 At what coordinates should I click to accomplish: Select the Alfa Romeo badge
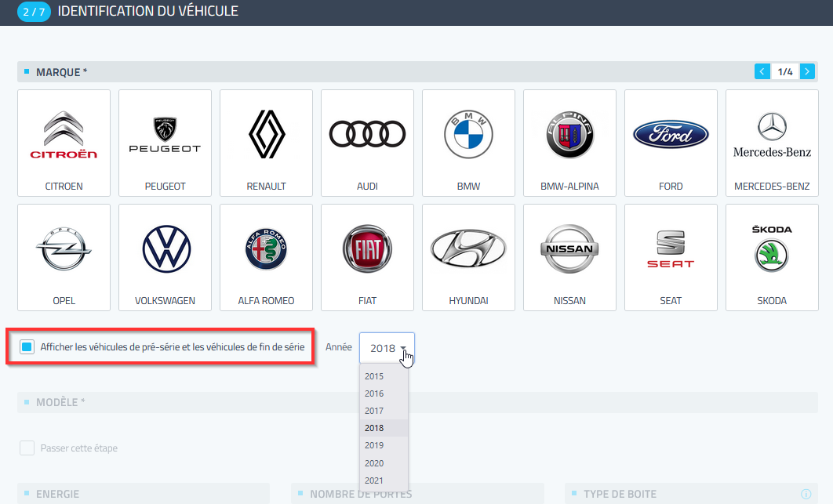tap(266, 249)
